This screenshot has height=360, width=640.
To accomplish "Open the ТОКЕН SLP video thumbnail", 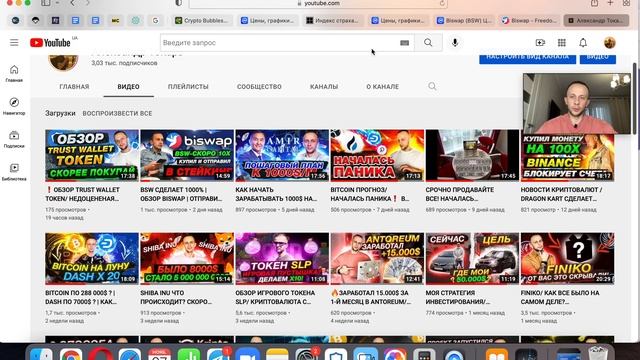I will (282, 259).
